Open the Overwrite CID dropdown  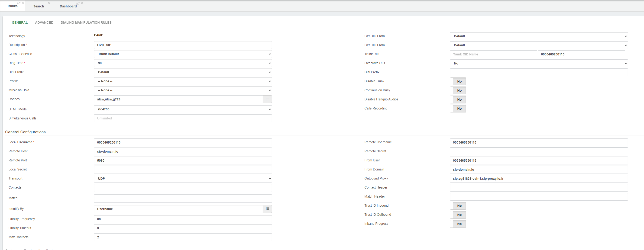[538, 64]
